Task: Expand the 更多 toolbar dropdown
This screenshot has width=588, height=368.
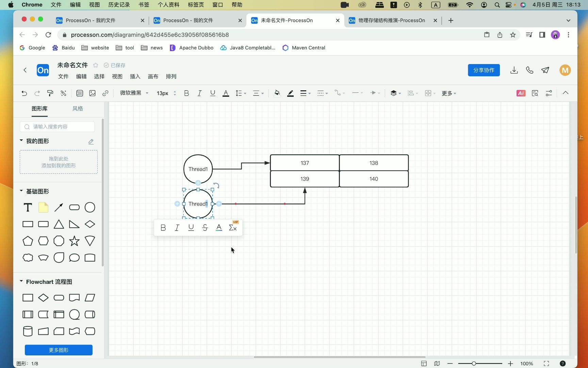Action: [448, 93]
